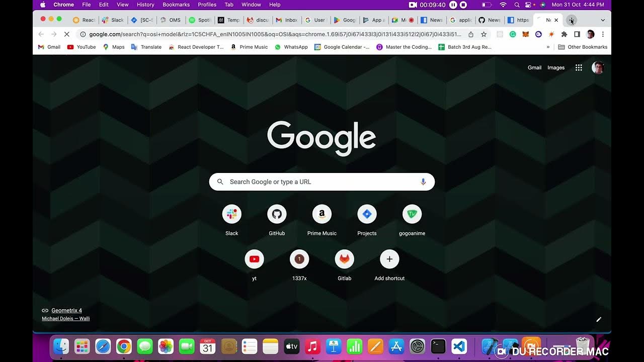Toggle the Chrome side panel
644x362 pixels.
[577, 34]
